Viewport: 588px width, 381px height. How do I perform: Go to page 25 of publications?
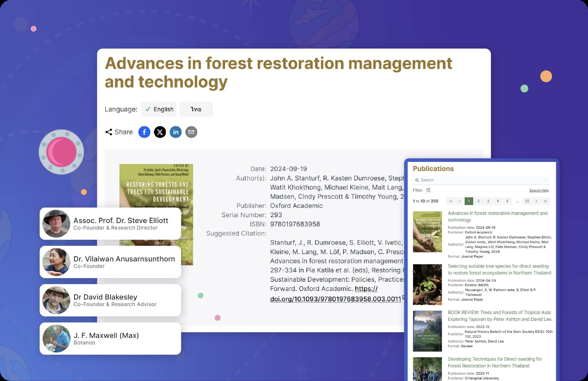coord(527,201)
